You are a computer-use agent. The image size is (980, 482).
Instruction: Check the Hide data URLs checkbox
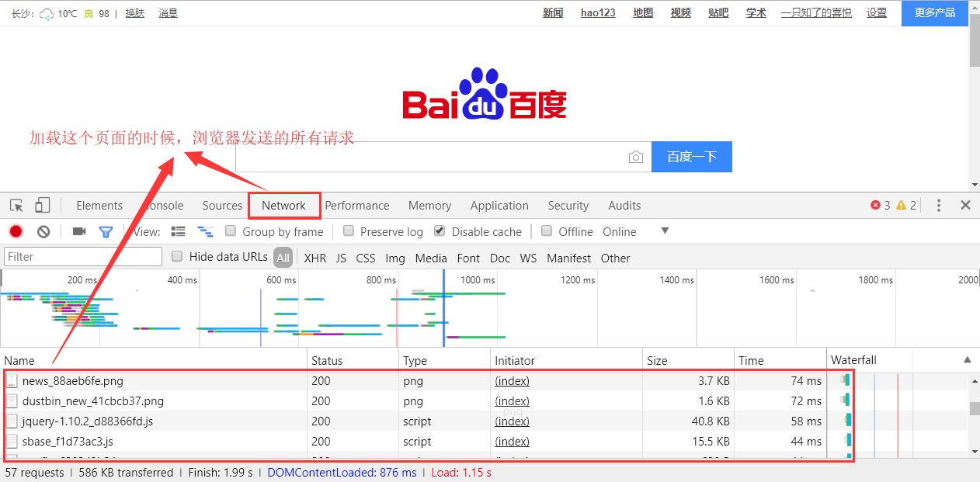coord(177,257)
